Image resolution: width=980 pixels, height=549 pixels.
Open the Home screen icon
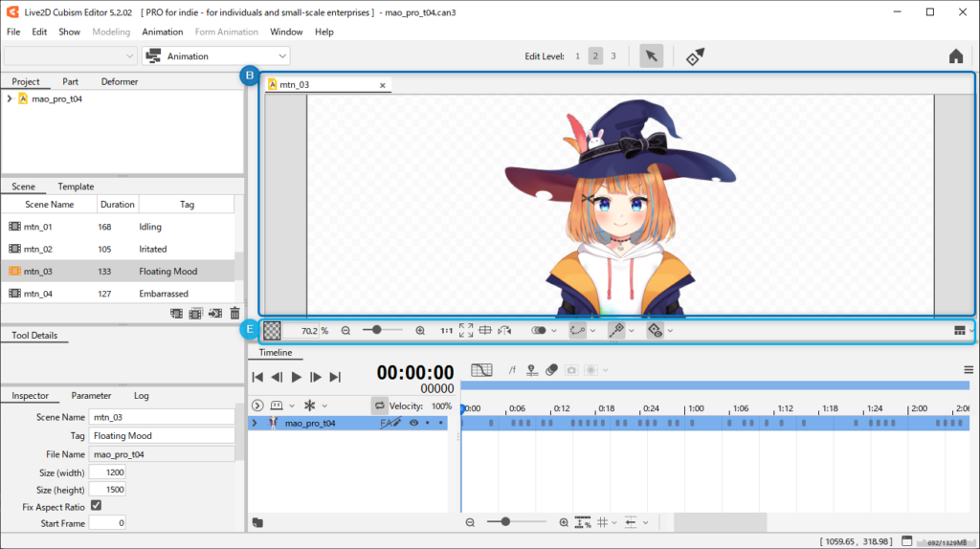click(956, 56)
